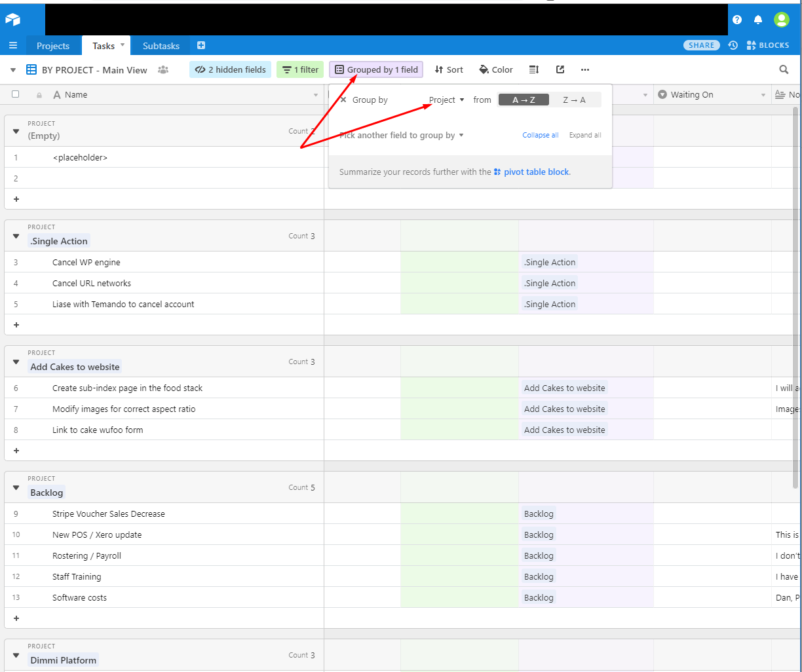Viewport: 802px width, 672px height.
Task: Open the 1 filter menu
Action: point(300,69)
